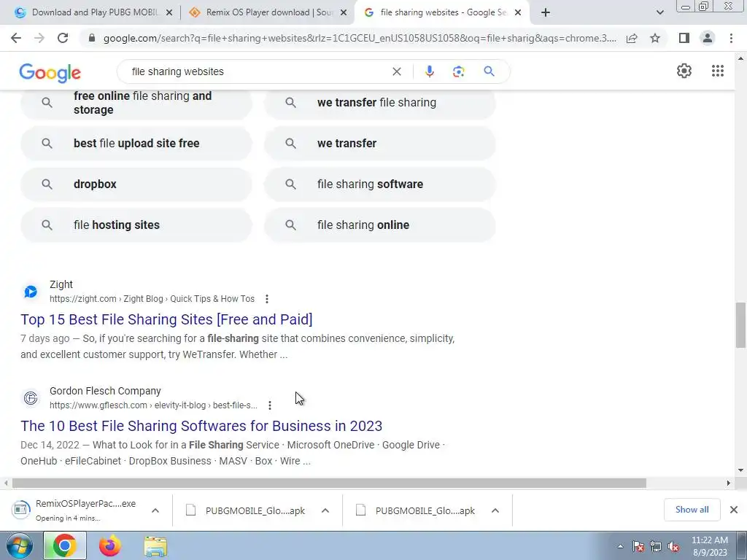Show all downloads
The height and width of the screenshot is (560, 747).
pyautogui.click(x=692, y=510)
